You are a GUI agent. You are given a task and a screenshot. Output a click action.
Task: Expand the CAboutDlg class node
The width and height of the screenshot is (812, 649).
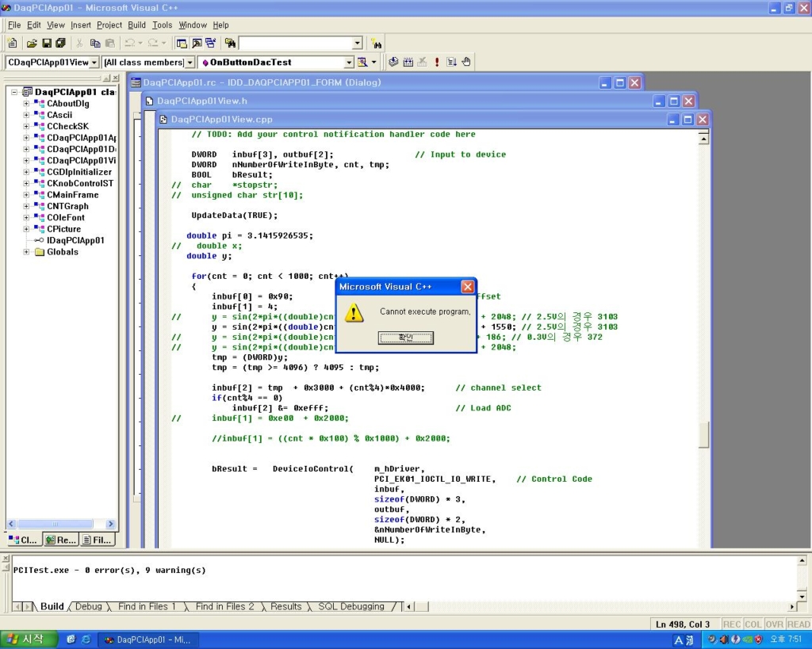pyautogui.click(x=26, y=104)
